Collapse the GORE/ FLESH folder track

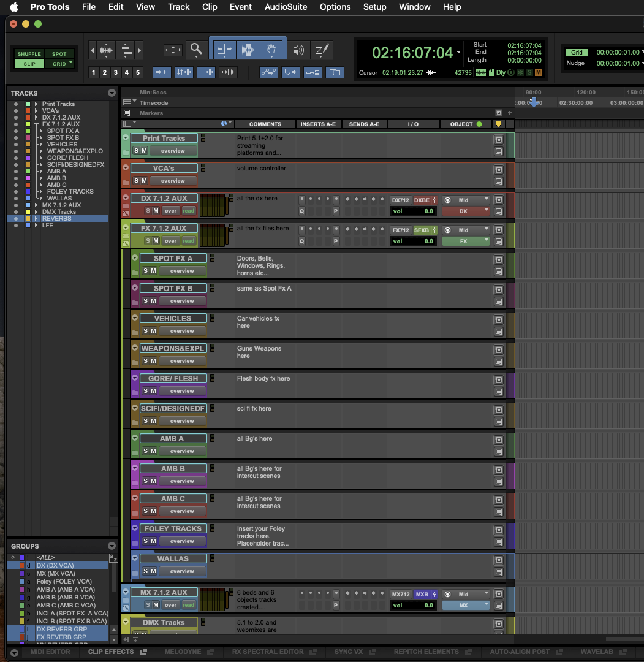click(x=135, y=378)
